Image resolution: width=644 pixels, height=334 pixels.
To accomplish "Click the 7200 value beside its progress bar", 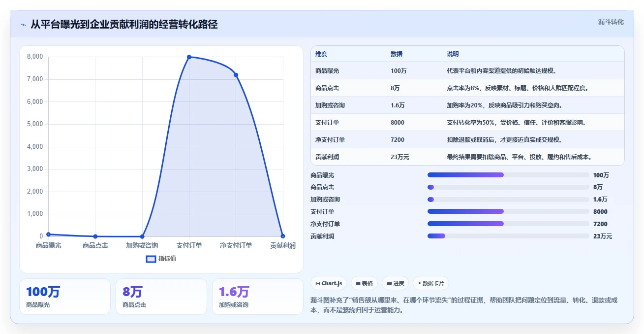I will click(600, 224).
